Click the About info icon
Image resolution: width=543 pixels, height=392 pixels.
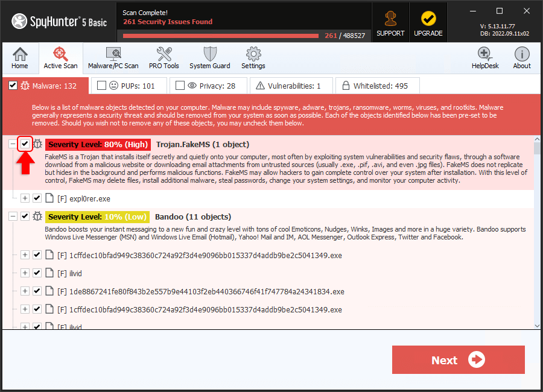[522, 58]
